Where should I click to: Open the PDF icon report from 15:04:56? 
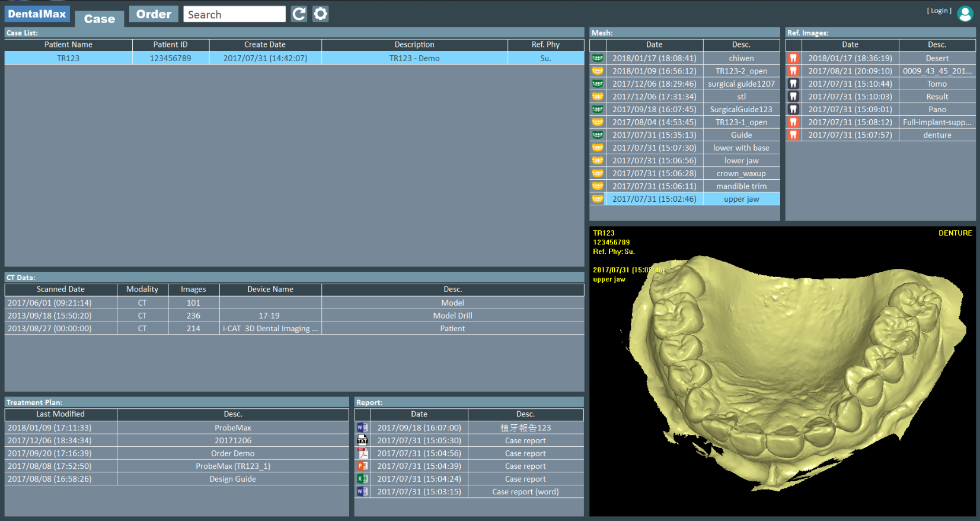click(362, 453)
